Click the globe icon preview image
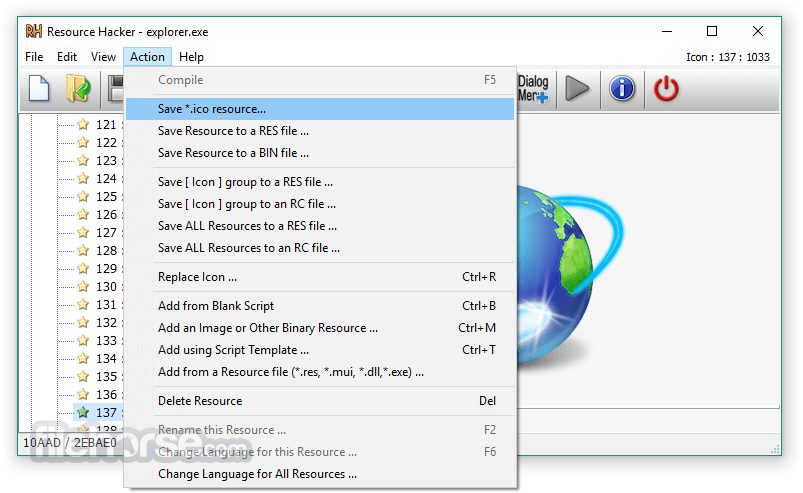803x493 pixels. [568, 276]
